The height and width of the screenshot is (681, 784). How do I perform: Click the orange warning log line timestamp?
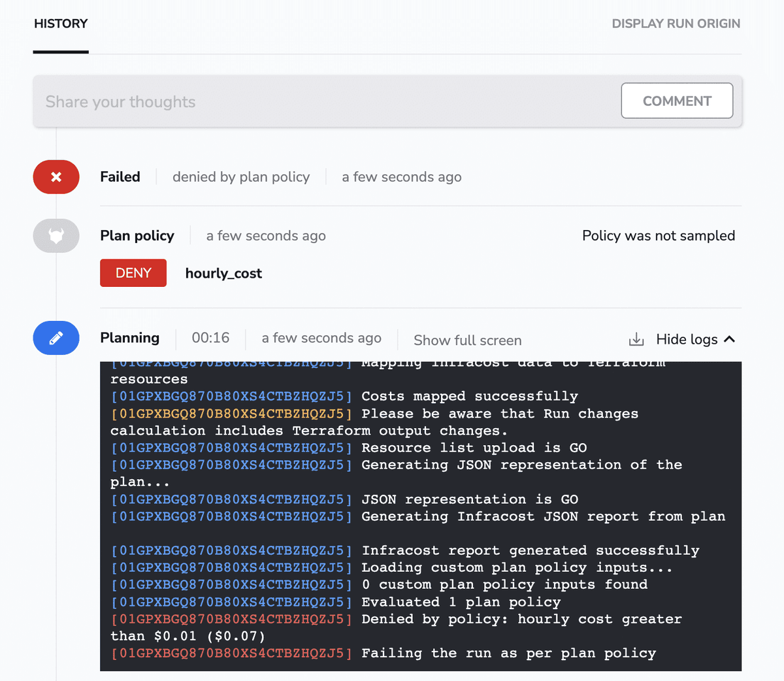(x=230, y=413)
